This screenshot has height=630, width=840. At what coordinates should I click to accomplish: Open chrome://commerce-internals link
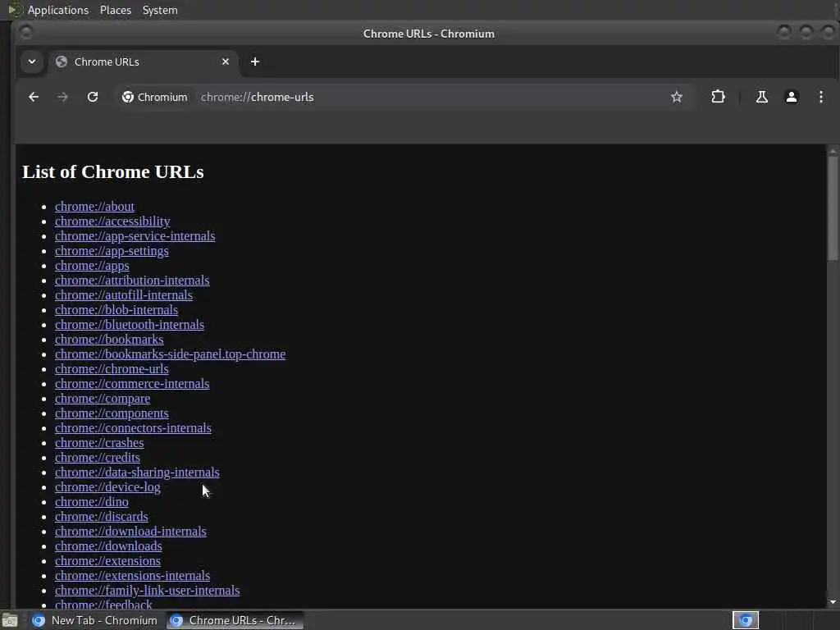[x=132, y=384]
